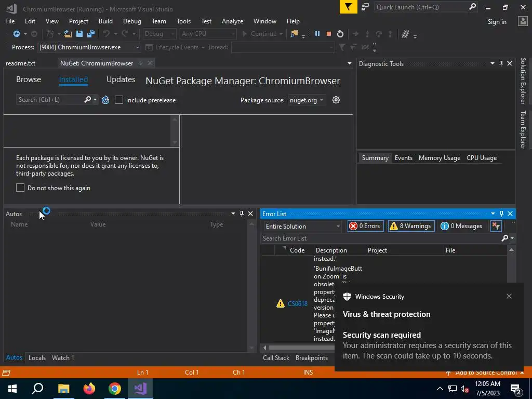Switch to NuGet Updates tab
The height and width of the screenshot is (399, 532).
click(x=121, y=79)
